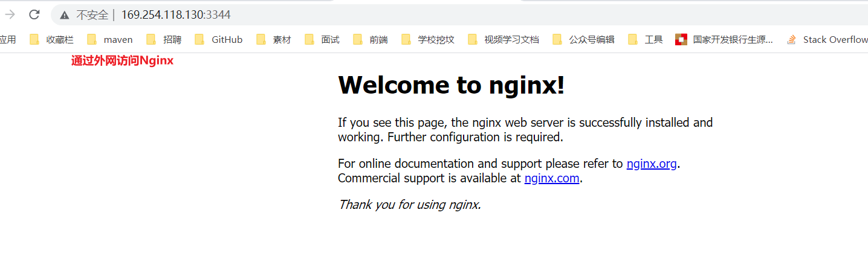This screenshot has width=868, height=259.
Task: Click the folder icon beside 视频学习文档
Action: 473,40
